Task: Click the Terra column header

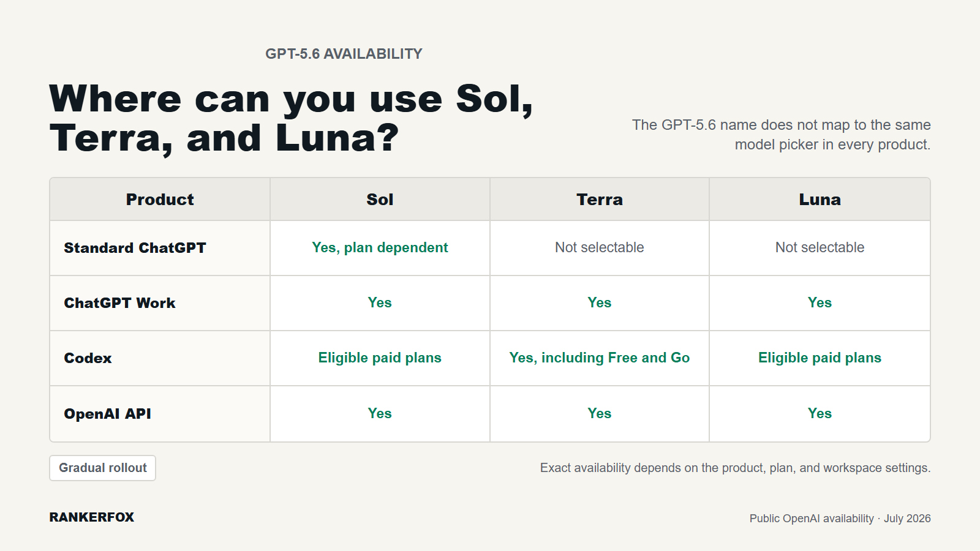Action: click(600, 200)
